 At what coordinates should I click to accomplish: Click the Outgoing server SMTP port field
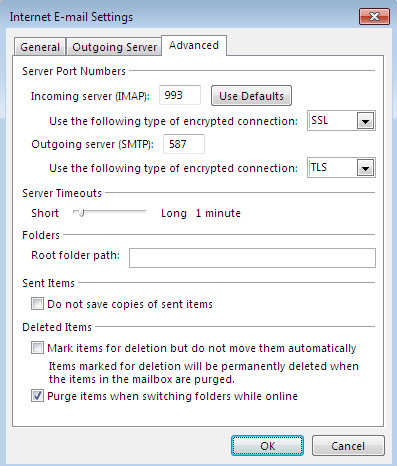(184, 144)
